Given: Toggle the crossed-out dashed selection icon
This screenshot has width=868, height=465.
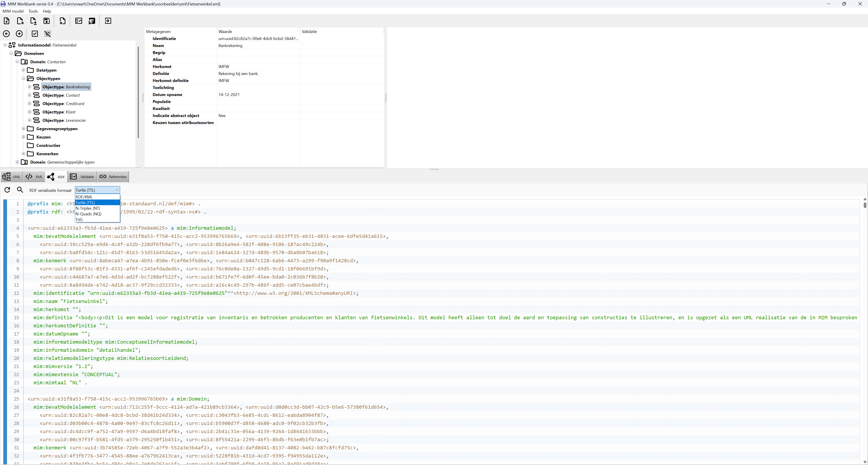Looking at the screenshot, I should [47, 34].
